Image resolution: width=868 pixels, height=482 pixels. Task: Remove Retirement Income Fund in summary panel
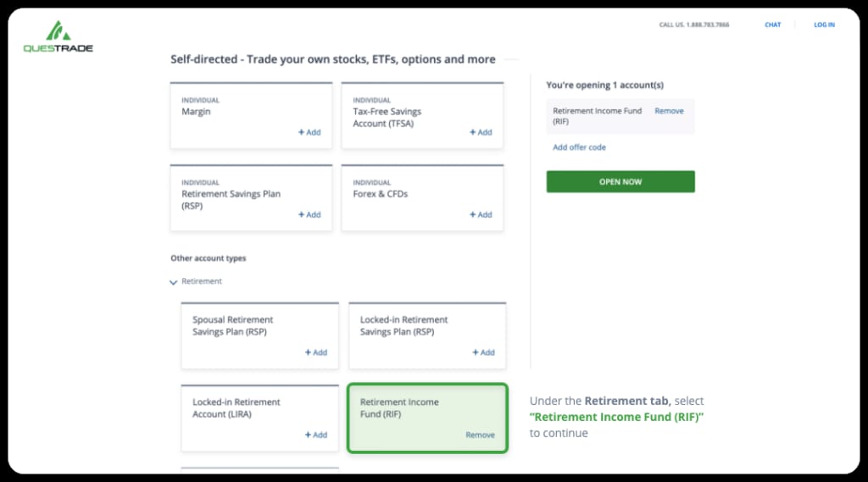[669, 111]
